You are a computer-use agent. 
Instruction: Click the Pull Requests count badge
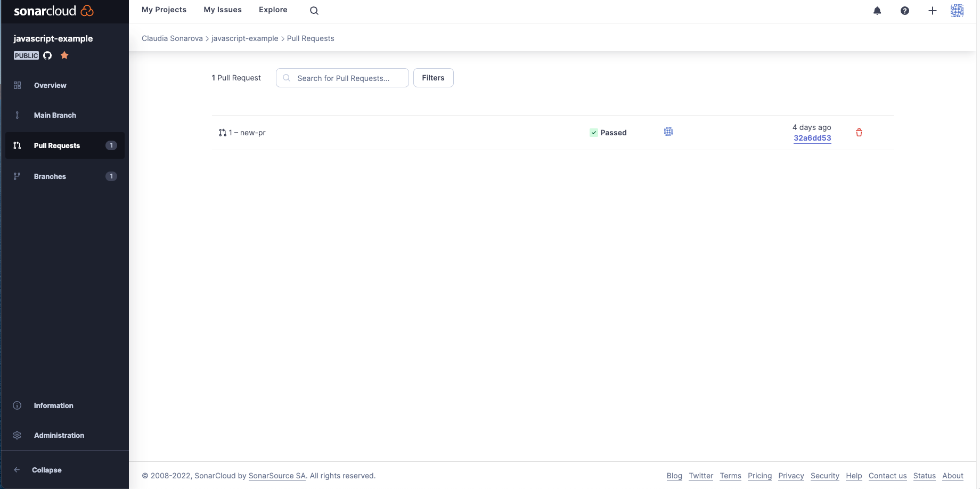[x=111, y=145]
